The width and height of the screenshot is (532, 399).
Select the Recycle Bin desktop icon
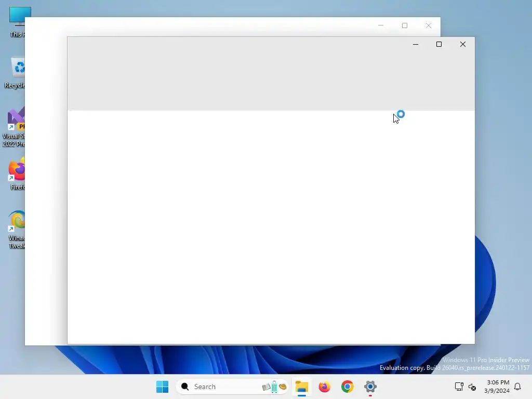tap(15, 73)
